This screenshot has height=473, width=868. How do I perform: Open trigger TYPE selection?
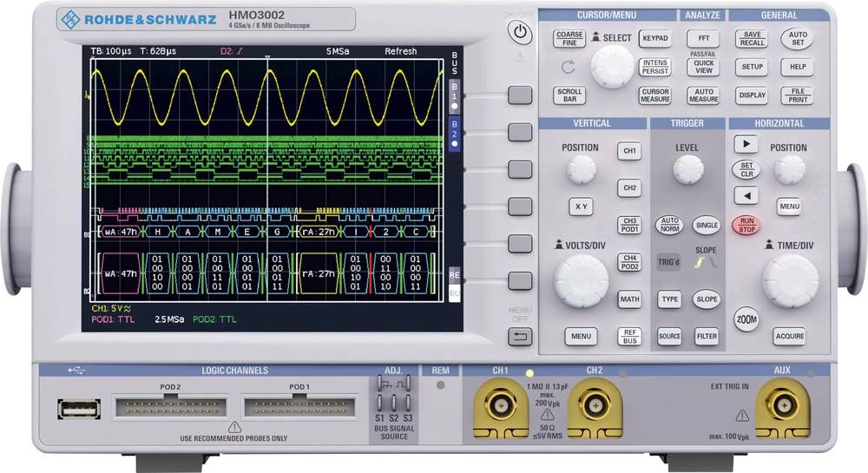coord(669,299)
